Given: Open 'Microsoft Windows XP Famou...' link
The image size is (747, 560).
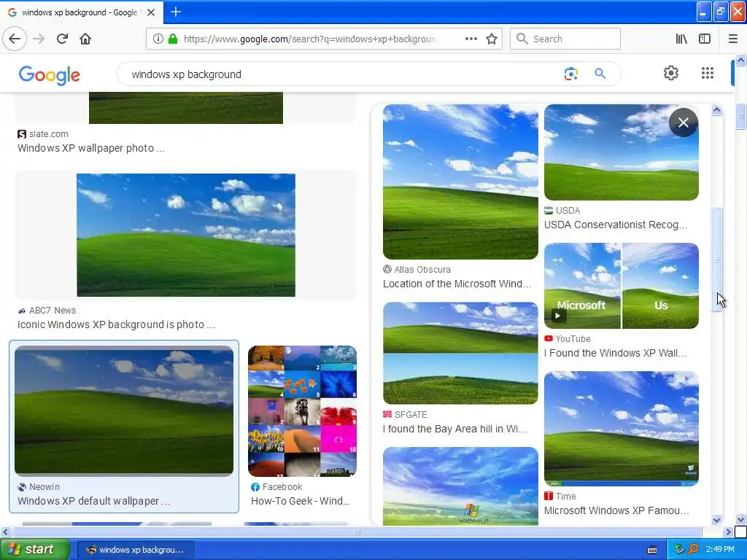Looking at the screenshot, I should (616, 510).
